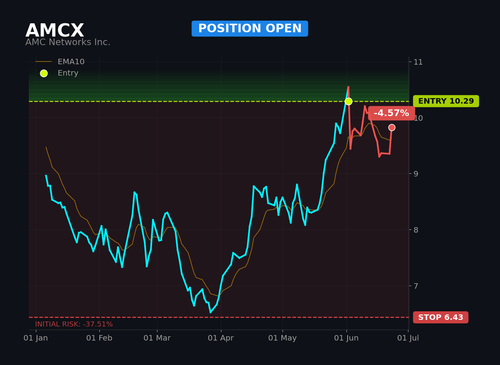
Task: Click the INITIAL RISK: -37.51% text
Action: click(x=74, y=324)
